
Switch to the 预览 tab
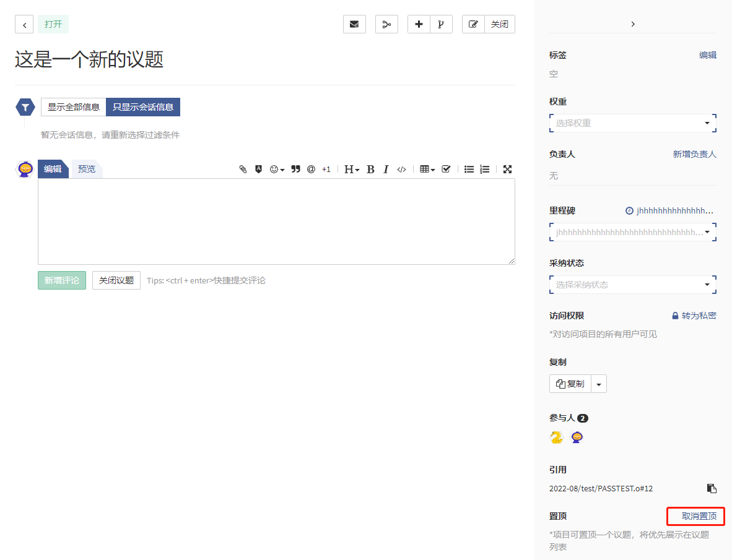coord(87,169)
